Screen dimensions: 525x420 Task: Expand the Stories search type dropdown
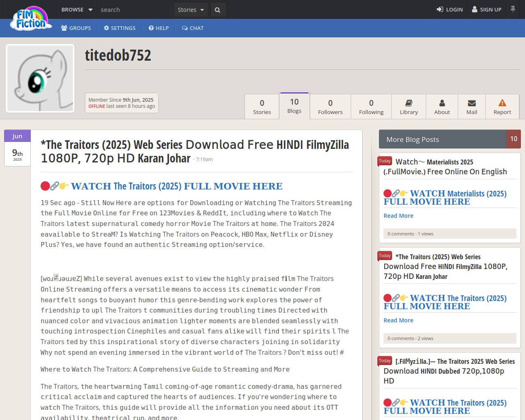click(x=191, y=10)
